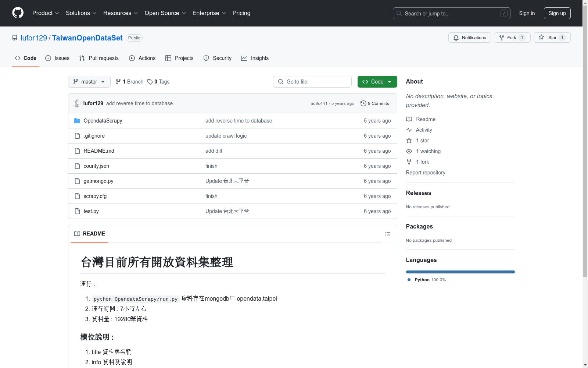Click the file icon next to getmongo.py
The height and width of the screenshot is (368, 588).
pos(77,181)
